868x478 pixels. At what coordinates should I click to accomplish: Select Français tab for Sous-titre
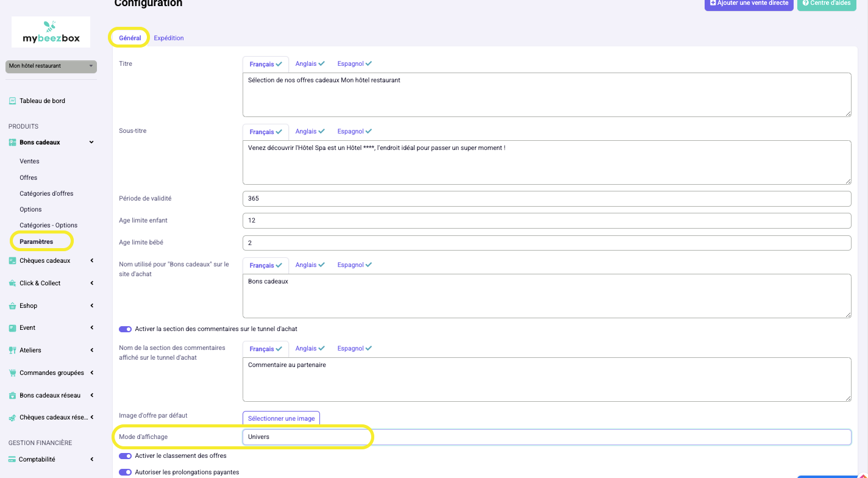click(266, 132)
